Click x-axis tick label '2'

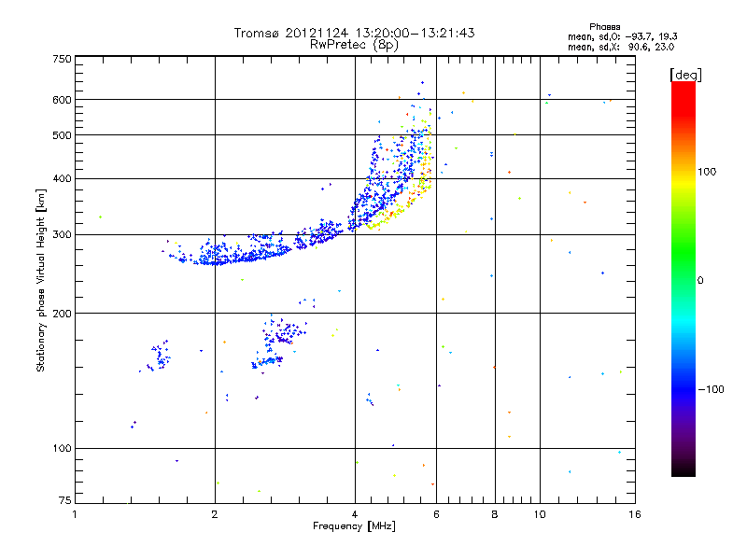point(215,514)
